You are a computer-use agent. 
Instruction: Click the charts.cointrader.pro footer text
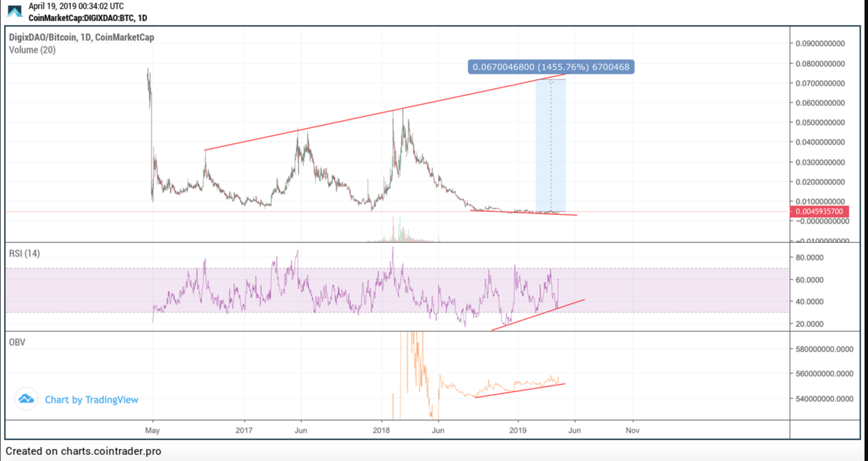(x=111, y=451)
